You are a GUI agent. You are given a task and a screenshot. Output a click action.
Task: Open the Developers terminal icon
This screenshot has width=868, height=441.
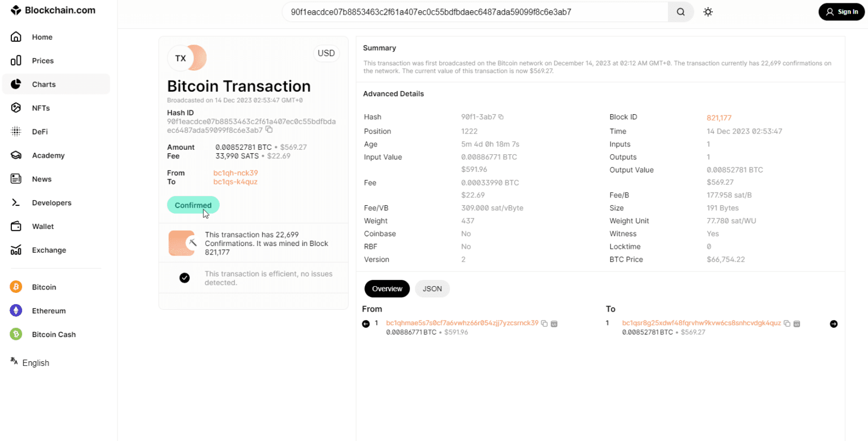16,202
